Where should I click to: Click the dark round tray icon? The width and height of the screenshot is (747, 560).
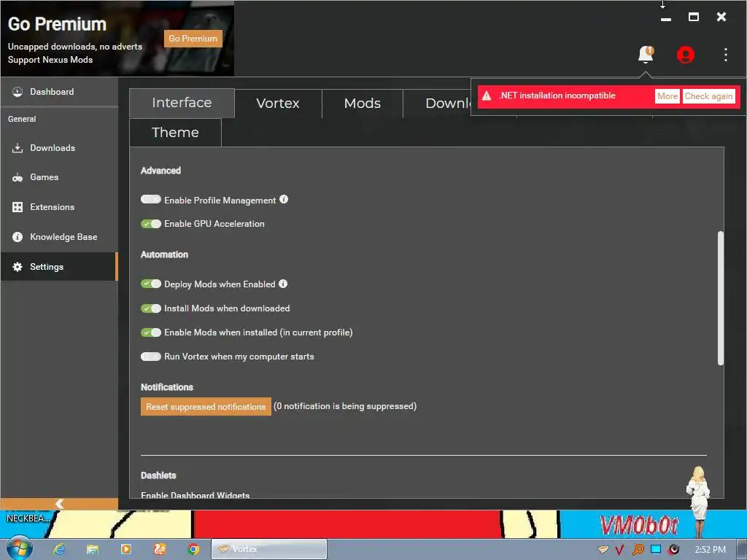[x=673, y=550]
